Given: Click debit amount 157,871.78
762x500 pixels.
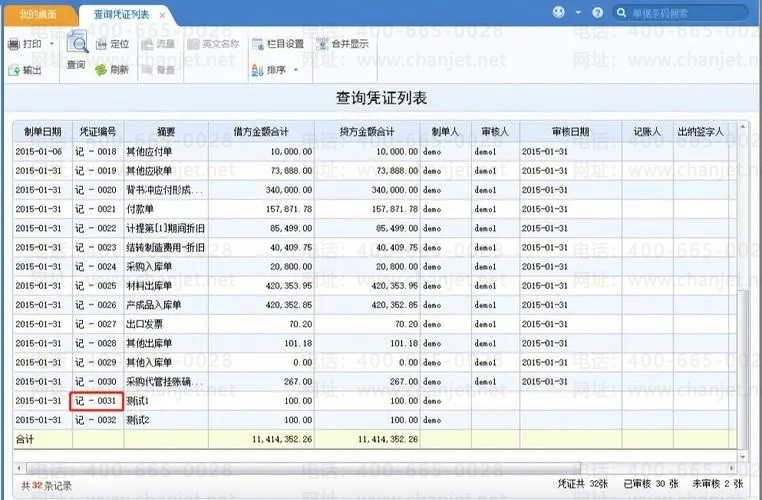Looking at the screenshot, I should [289, 209].
